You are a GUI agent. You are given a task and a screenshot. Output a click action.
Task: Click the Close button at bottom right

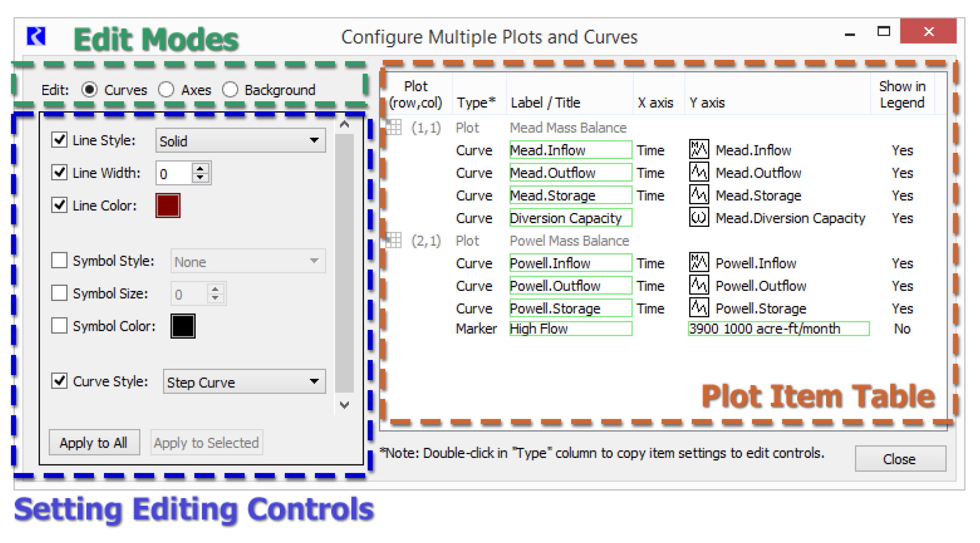[x=900, y=459]
